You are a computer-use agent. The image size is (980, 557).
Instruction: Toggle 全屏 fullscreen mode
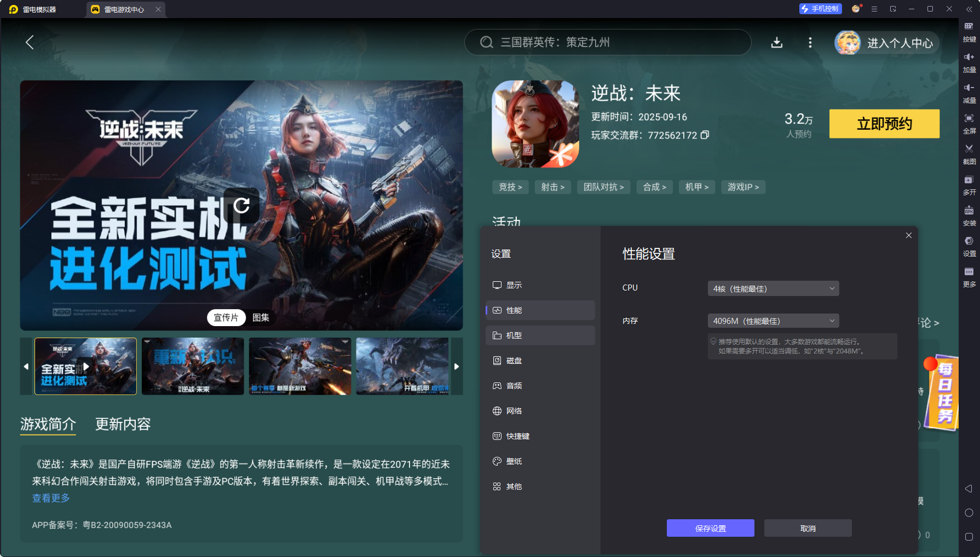[x=969, y=124]
